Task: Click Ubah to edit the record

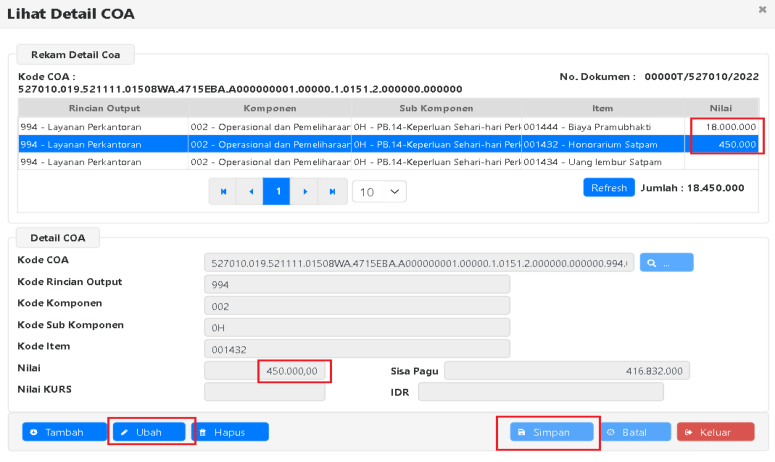Action: [x=149, y=432]
